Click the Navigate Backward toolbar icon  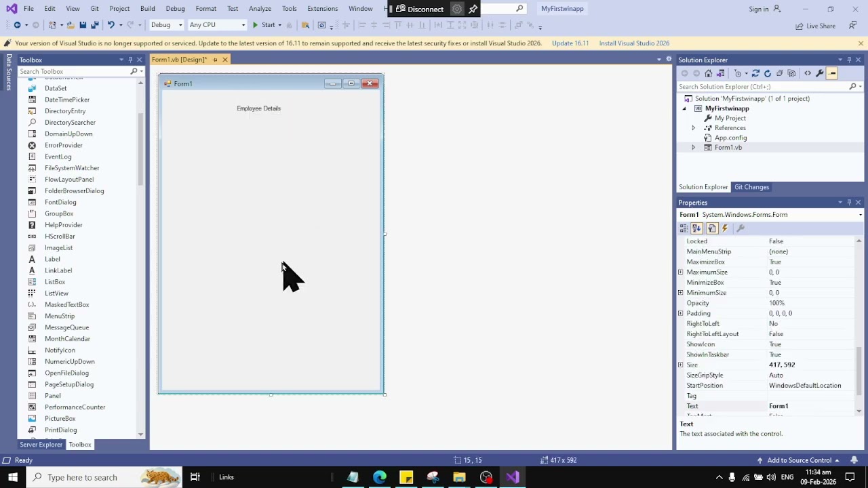click(x=17, y=25)
